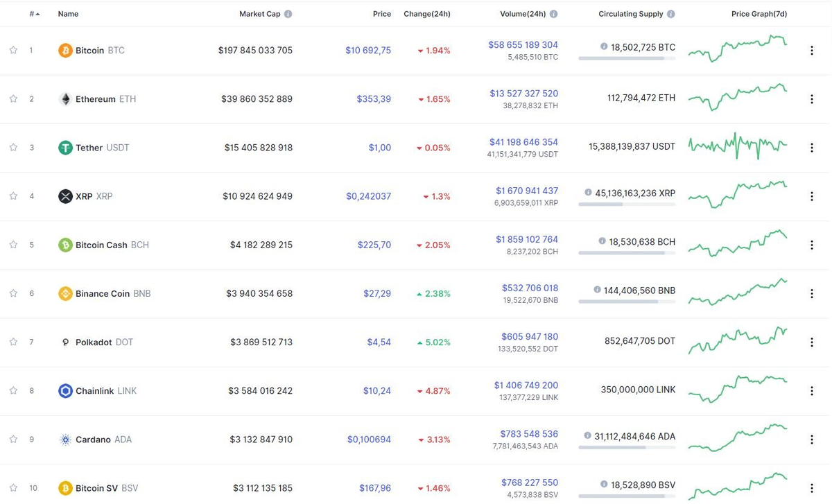This screenshot has width=832, height=504.
Task: Click info icon beside Circulating Supply header
Action: pyautogui.click(x=670, y=14)
